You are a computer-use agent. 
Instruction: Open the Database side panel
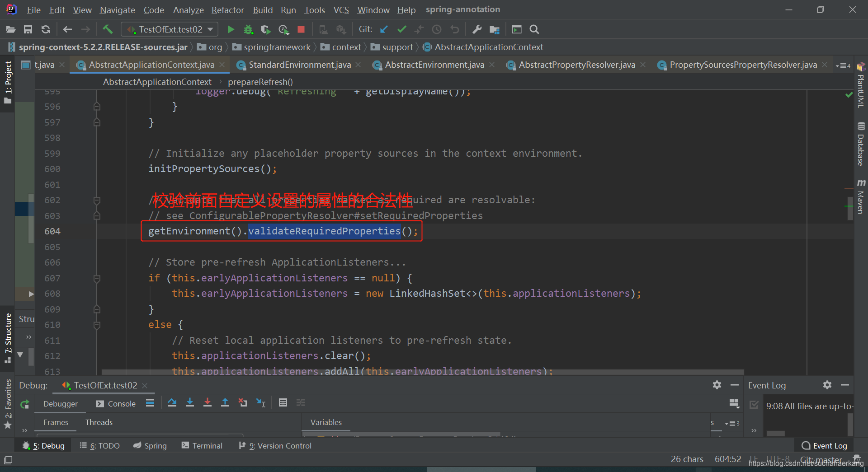[861, 145]
